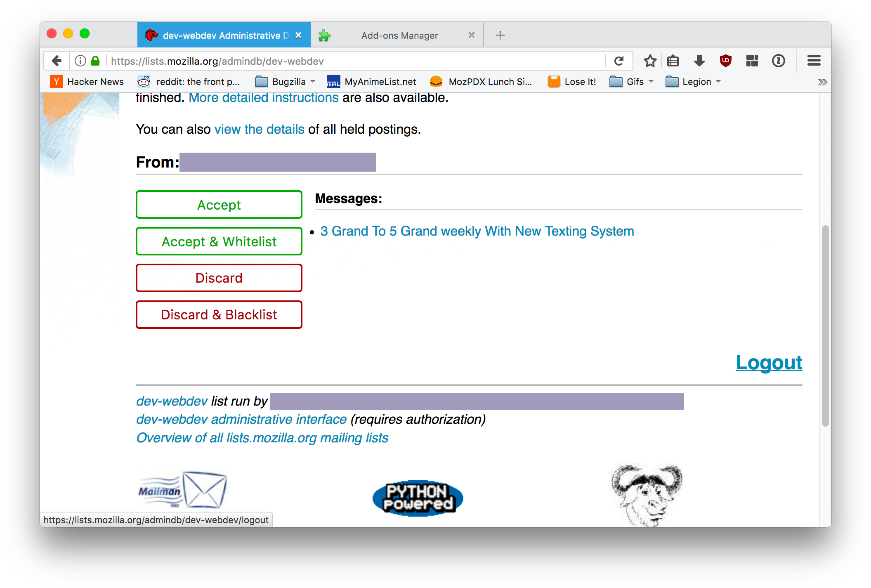Click the Logout link
Viewport: 871px width, 588px height.
[x=769, y=363]
